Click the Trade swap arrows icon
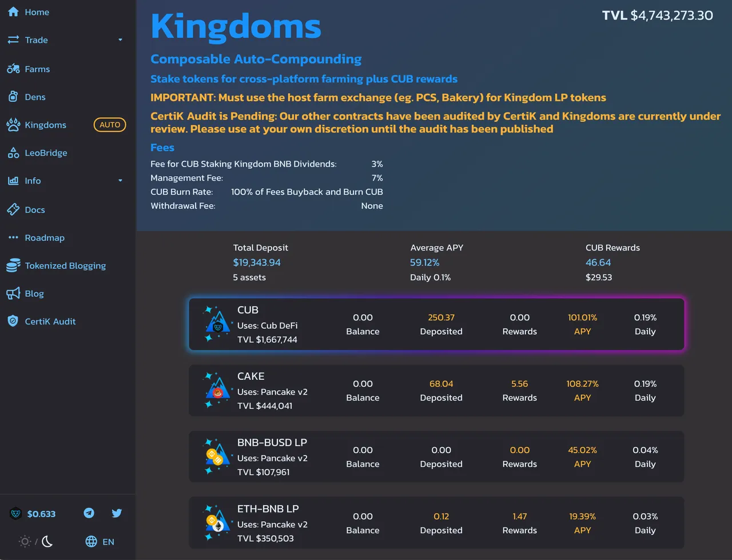The width and height of the screenshot is (732, 560). (x=13, y=40)
